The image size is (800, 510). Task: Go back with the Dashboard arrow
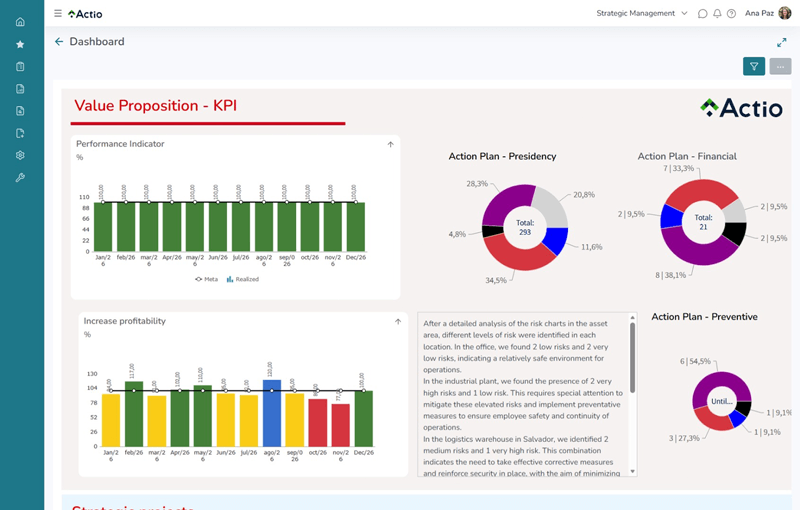59,42
